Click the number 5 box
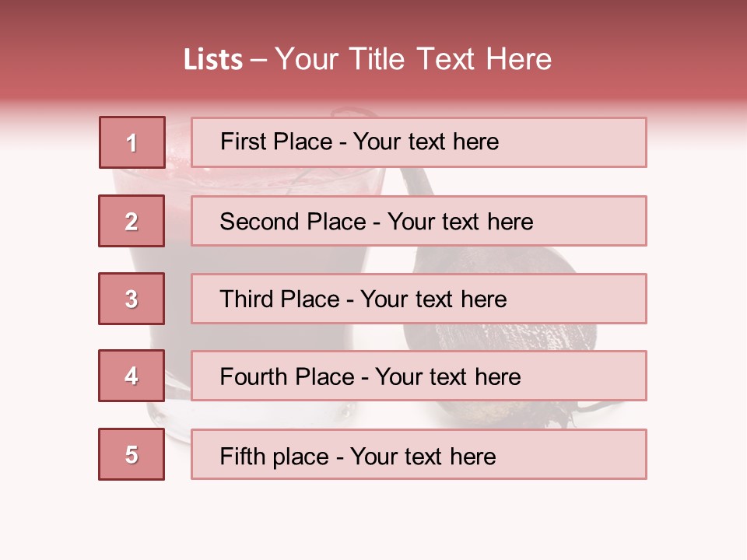 point(132,454)
